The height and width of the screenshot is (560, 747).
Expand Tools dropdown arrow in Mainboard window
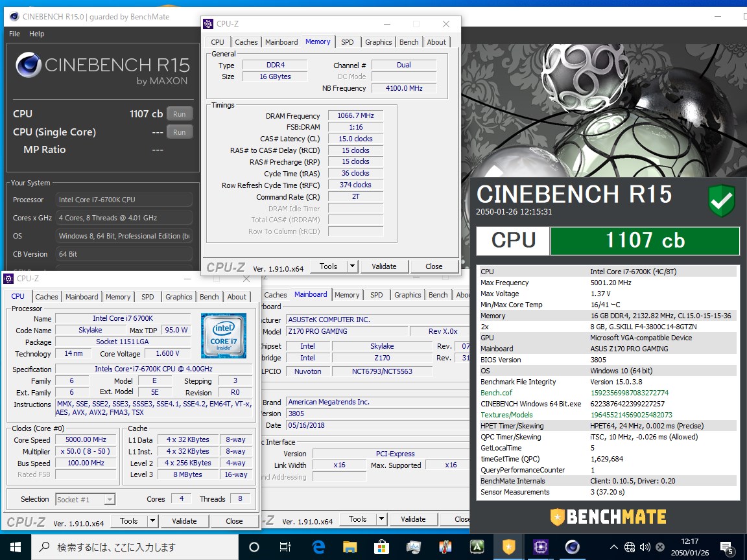[381, 519]
